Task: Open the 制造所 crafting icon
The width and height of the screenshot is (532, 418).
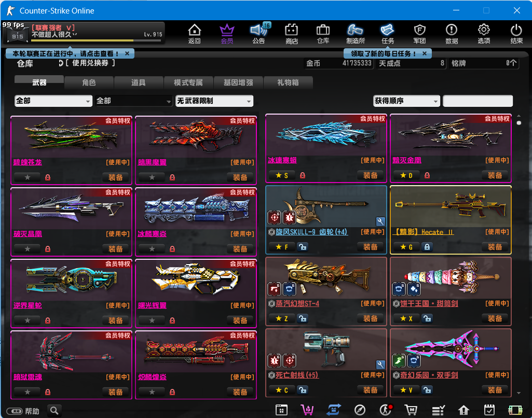Action: [355, 34]
